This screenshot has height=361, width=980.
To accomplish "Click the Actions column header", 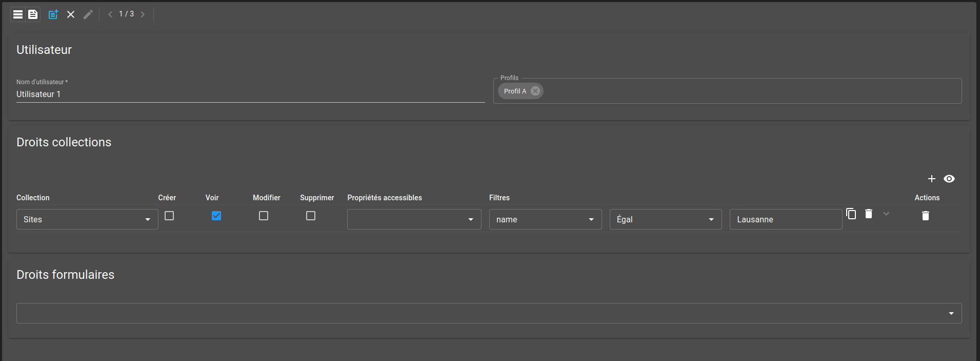I will pos(927,198).
